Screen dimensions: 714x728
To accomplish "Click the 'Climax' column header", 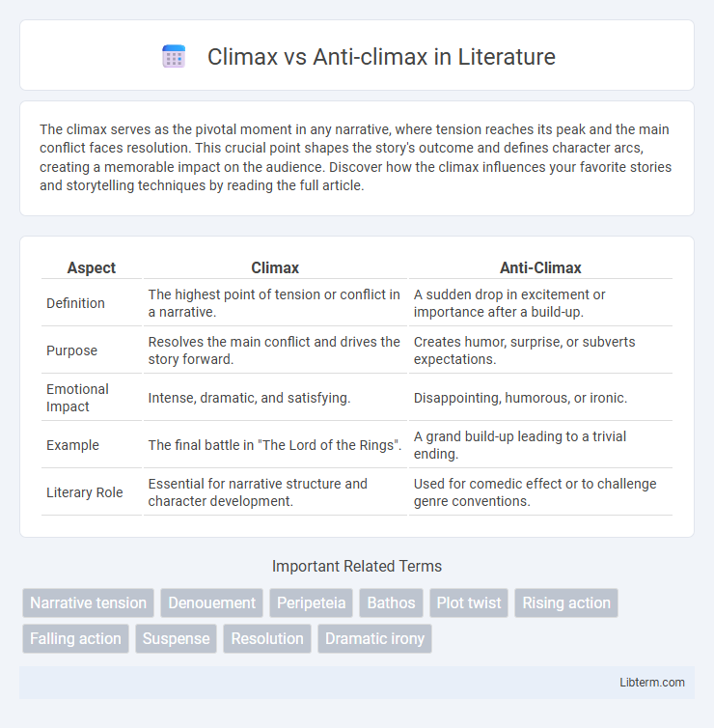I will (x=275, y=267).
